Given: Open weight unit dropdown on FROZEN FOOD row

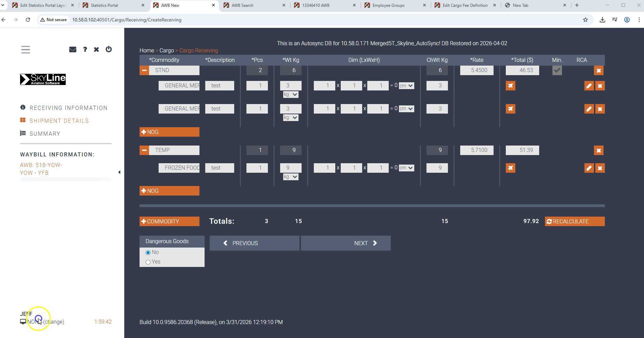Looking at the screenshot, I should coord(291,177).
